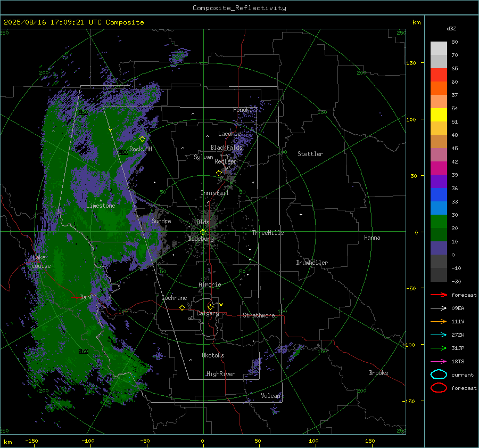Screen dimensions: 479x448
Task: Click the Okotoks town label
Action: point(213,355)
